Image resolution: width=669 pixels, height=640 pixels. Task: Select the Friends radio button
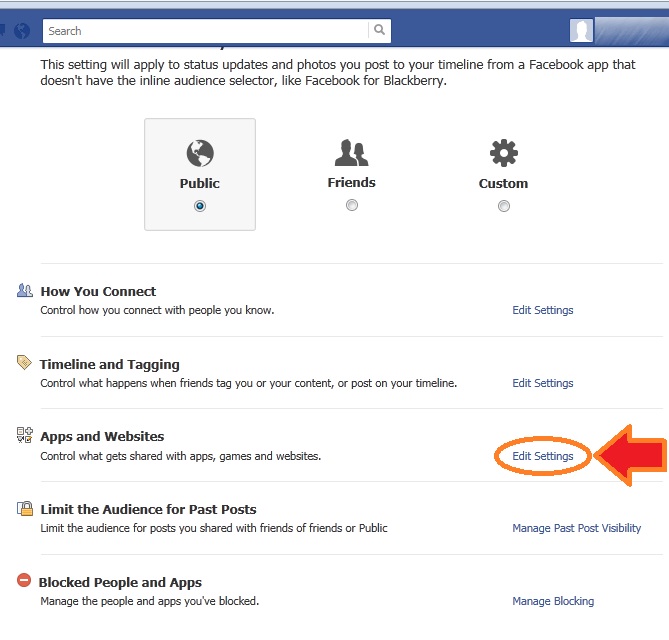tap(352, 205)
